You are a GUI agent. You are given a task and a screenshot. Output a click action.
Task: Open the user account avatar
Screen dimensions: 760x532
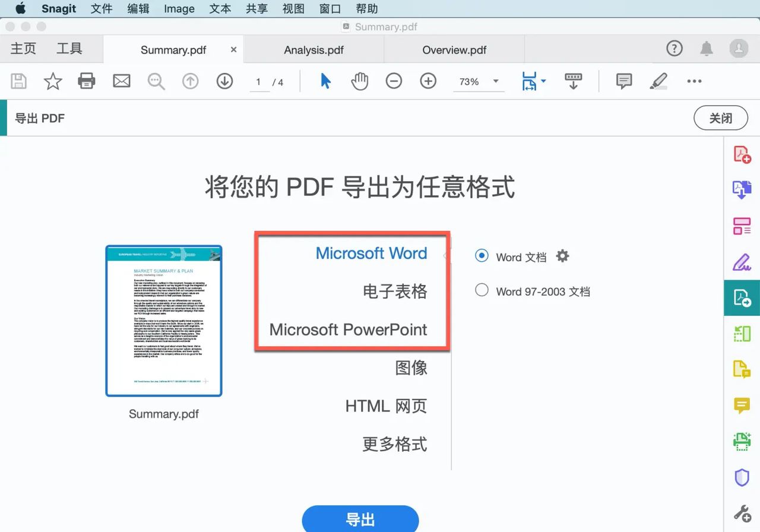(x=739, y=49)
